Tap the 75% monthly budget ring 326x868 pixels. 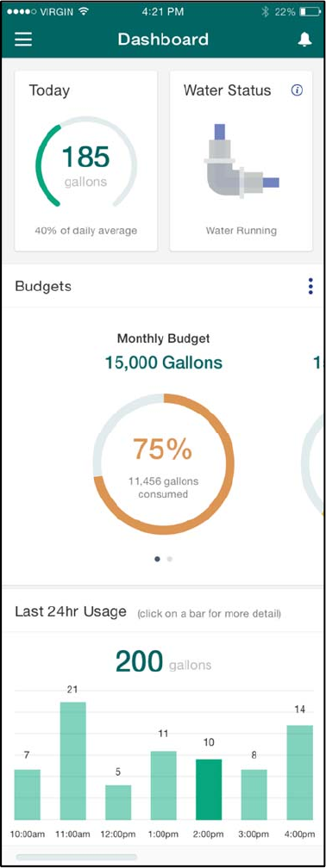pos(164,464)
